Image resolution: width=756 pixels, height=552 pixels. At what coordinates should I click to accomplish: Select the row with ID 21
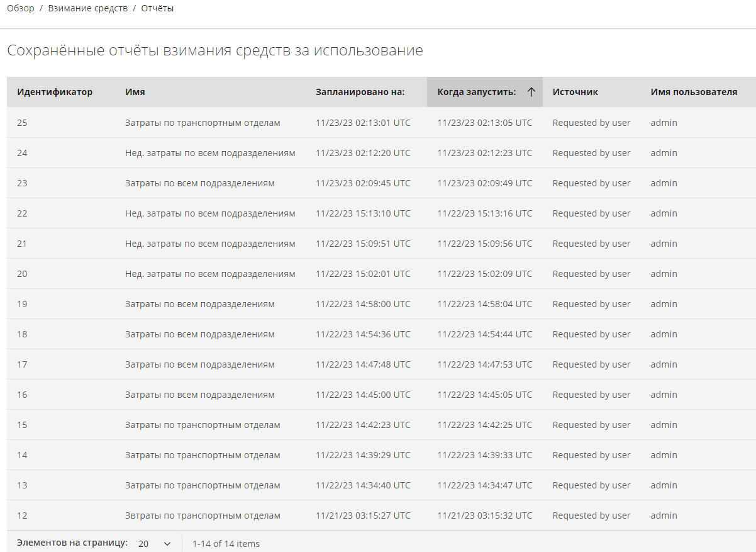coord(22,244)
